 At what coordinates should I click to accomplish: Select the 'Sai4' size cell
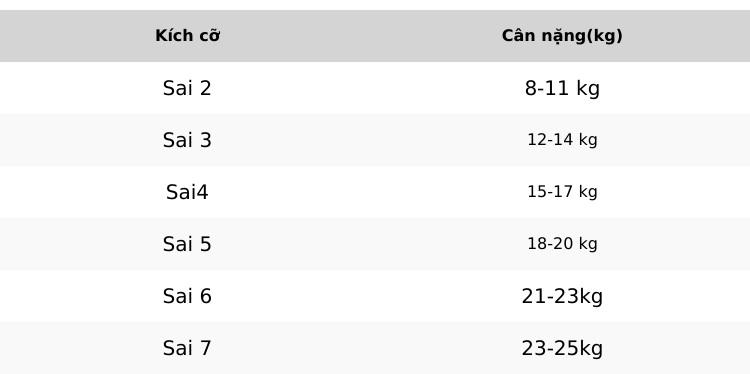point(187,192)
